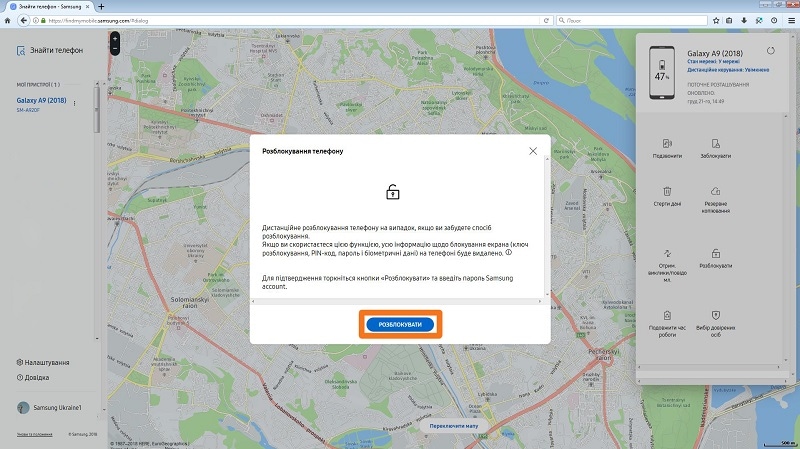
Task: Open the browser hamburger menu
Action: 791,20
